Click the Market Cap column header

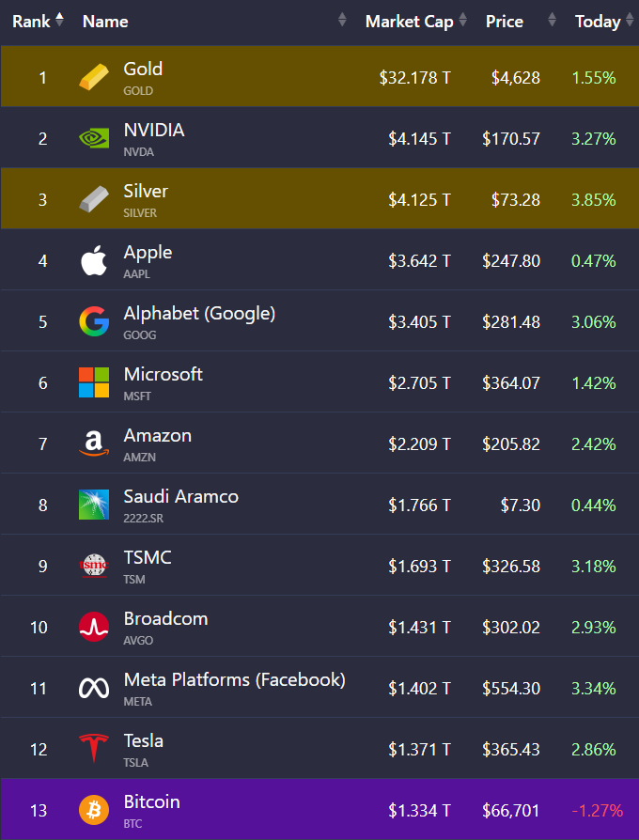pyautogui.click(x=409, y=22)
